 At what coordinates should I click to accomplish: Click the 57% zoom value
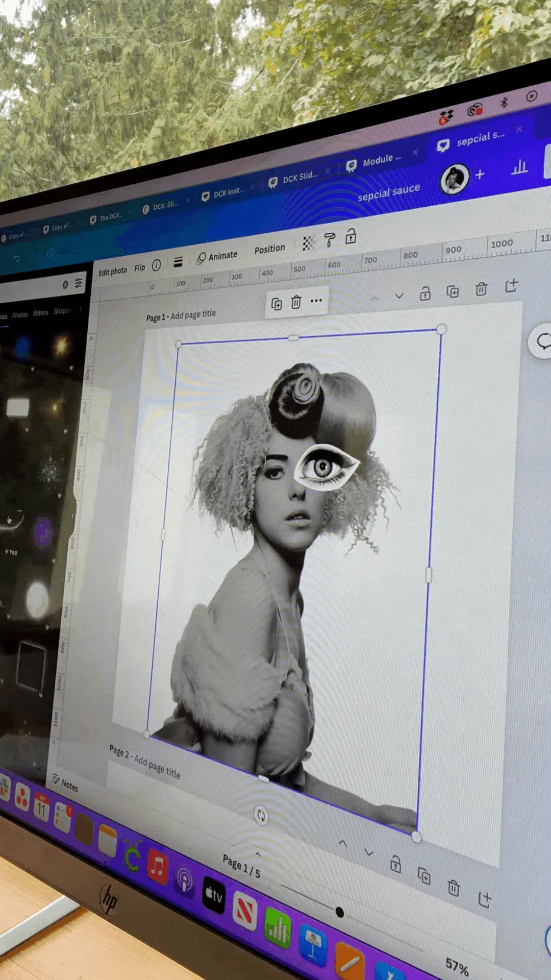pyautogui.click(x=457, y=966)
